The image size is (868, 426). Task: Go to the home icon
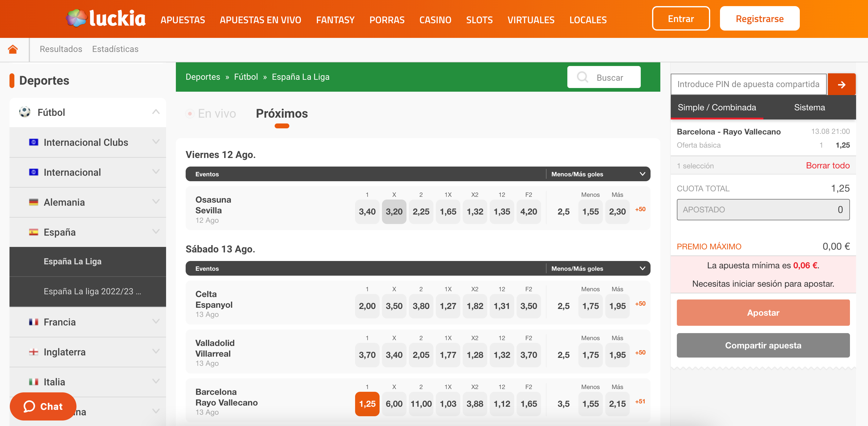tap(13, 49)
